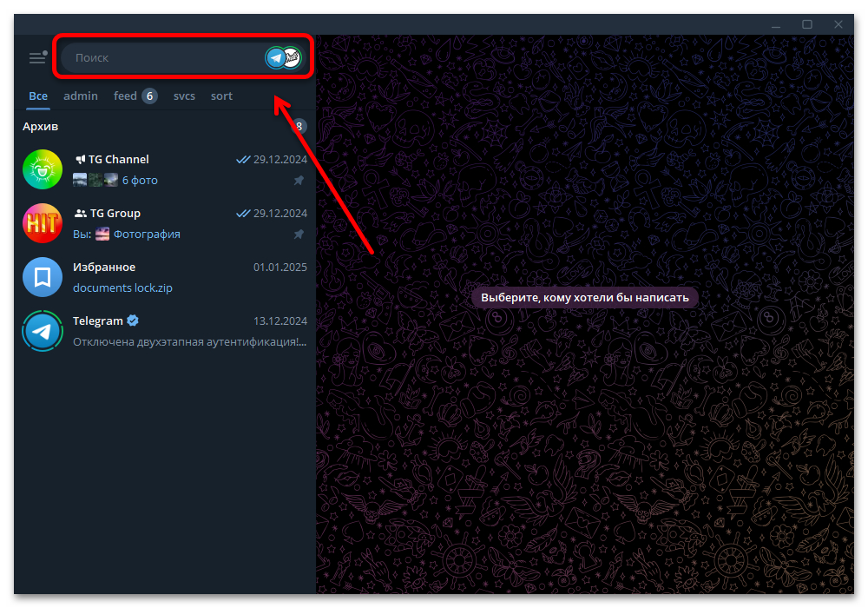The height and width of the screenshot is (608, 868).
Task: Open the TG Channel green smiley avatar
Action: 43,169
